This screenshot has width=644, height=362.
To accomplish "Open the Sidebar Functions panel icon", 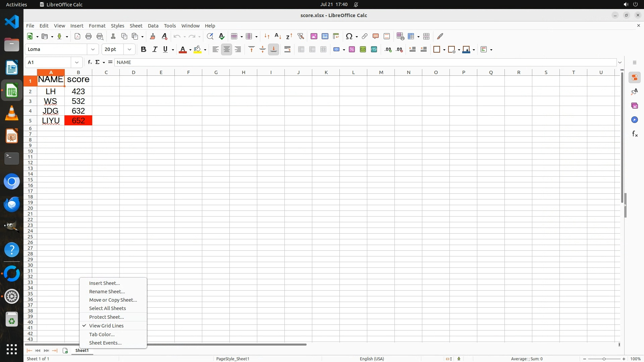I will pos(635,134).
